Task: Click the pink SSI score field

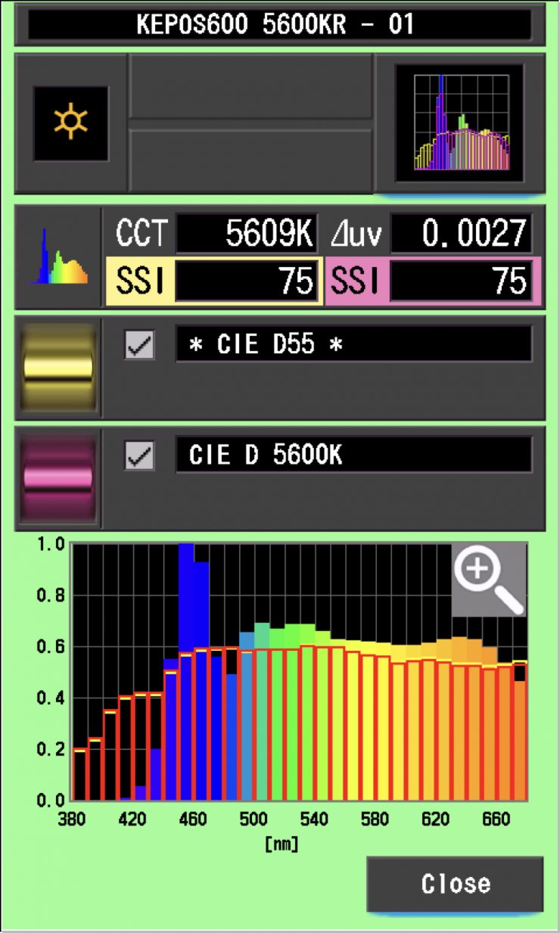Action: click(x=461, y=281)
